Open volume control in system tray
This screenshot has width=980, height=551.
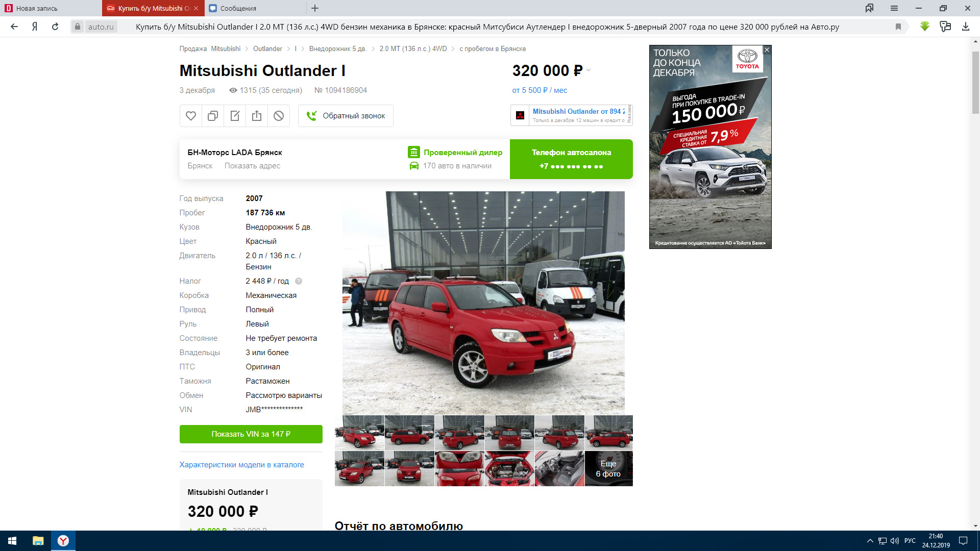(x=895, y=541)
